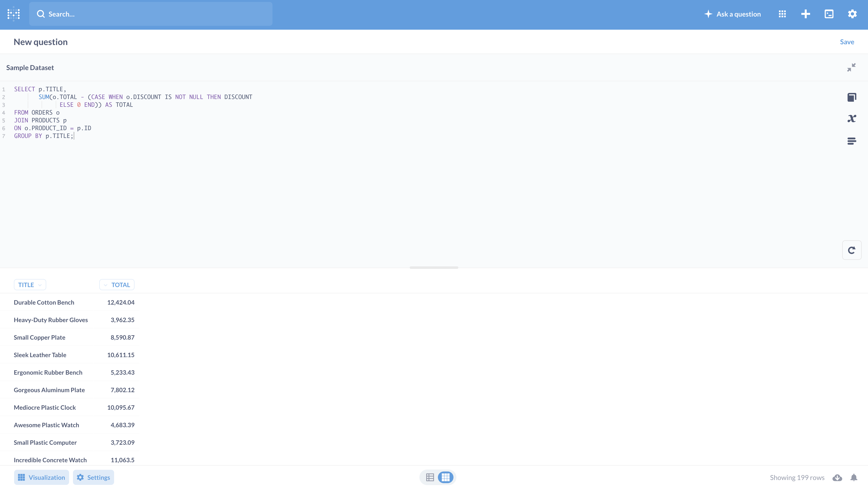Click the Visualization button
868x489 pixels.
click(x=41, y=478)
